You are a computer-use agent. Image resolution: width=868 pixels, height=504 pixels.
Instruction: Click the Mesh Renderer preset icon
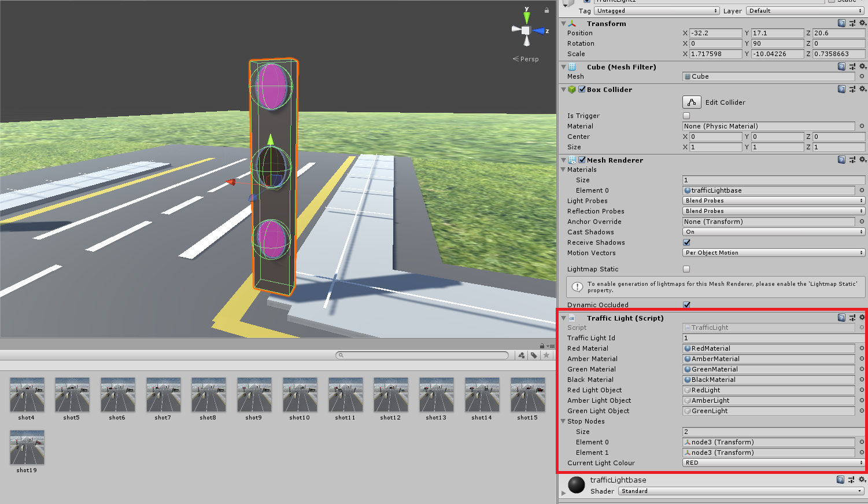[852, 160]
